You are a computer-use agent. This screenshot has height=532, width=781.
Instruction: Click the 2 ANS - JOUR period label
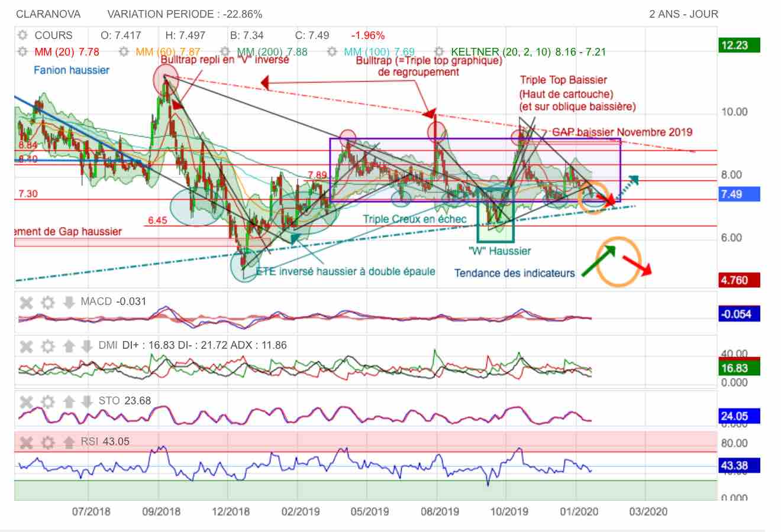tap(683, 14)
